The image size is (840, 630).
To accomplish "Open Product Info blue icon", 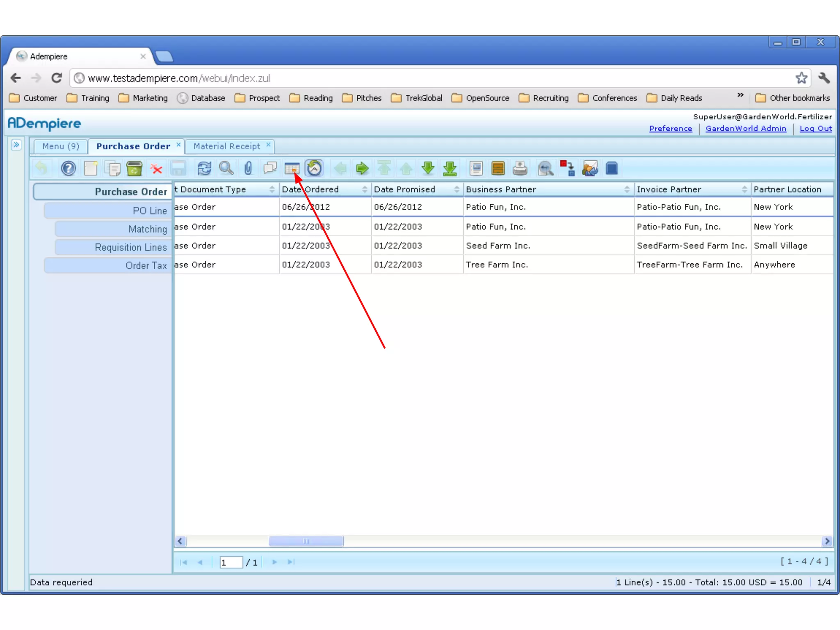I will click(x=612, y=169).
